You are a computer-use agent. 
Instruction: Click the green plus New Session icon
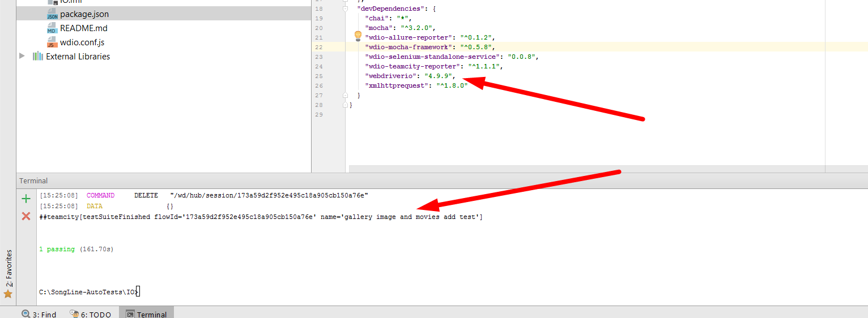pyautogui.click(x=25, y=199)
